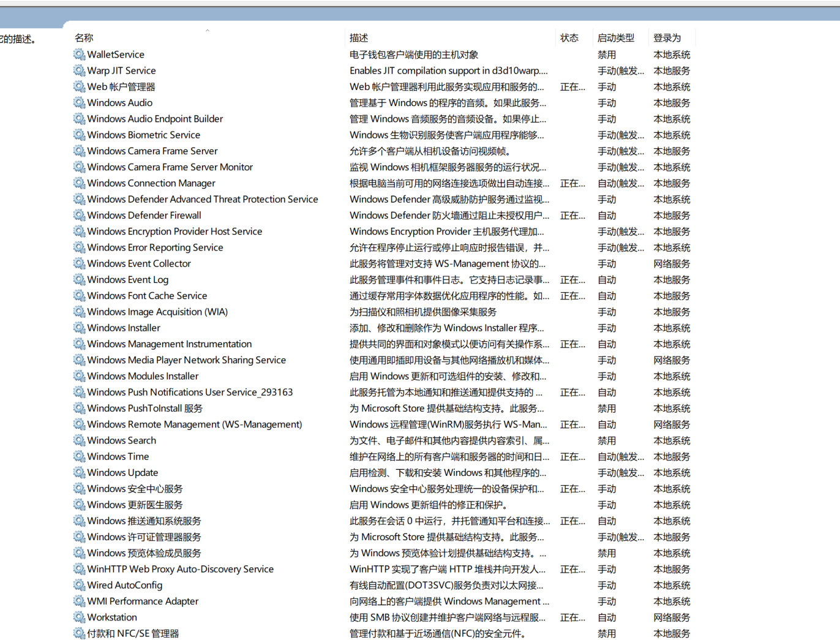The image size is (840, 640).
Task: Select the Windows 安全中心服务 name
Action: pos(135,489)
